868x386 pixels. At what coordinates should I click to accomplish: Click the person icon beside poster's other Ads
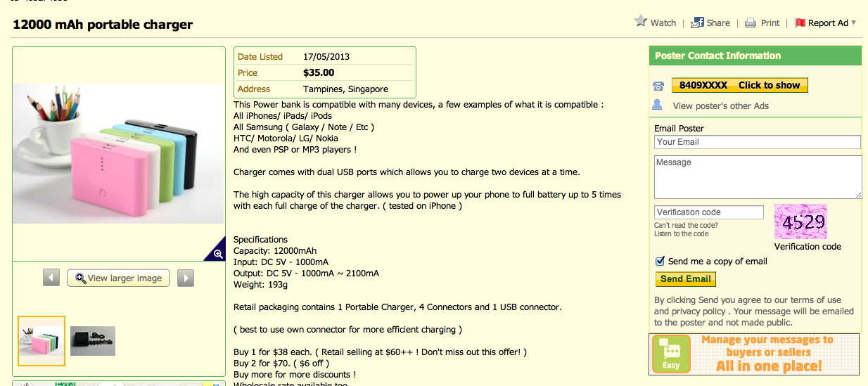point(657,105)
